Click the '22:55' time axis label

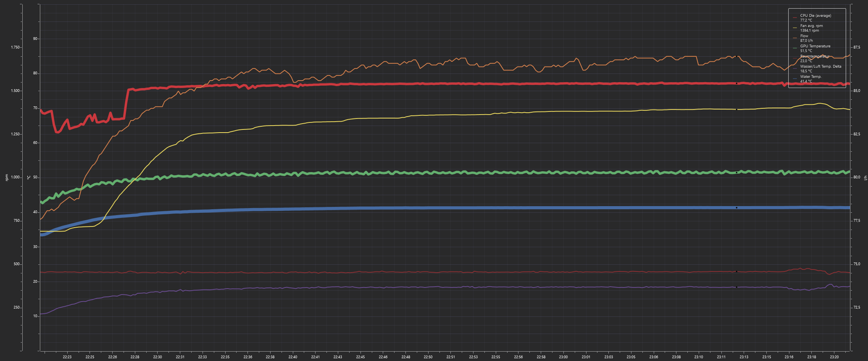(496, 357)
